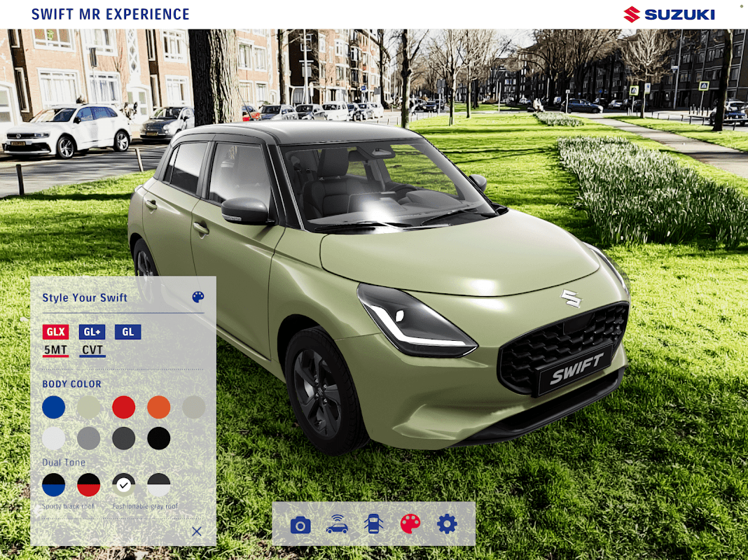Close the Style Your Swift panel

197,531
